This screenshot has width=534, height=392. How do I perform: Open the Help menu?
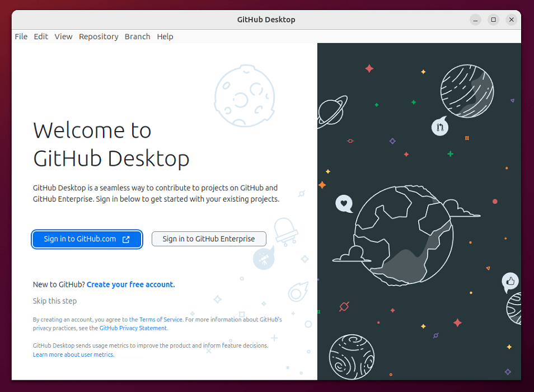coord(165,36)
